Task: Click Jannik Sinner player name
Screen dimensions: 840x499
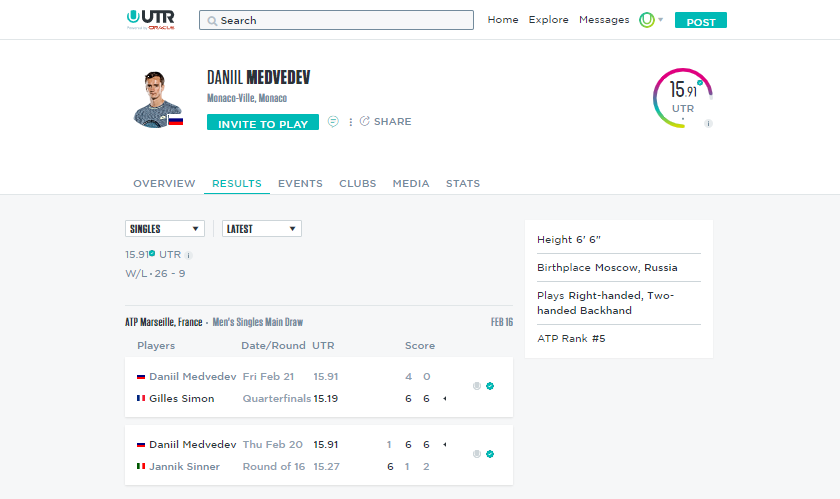Action: pyautogui.click(x=184, y=467)
